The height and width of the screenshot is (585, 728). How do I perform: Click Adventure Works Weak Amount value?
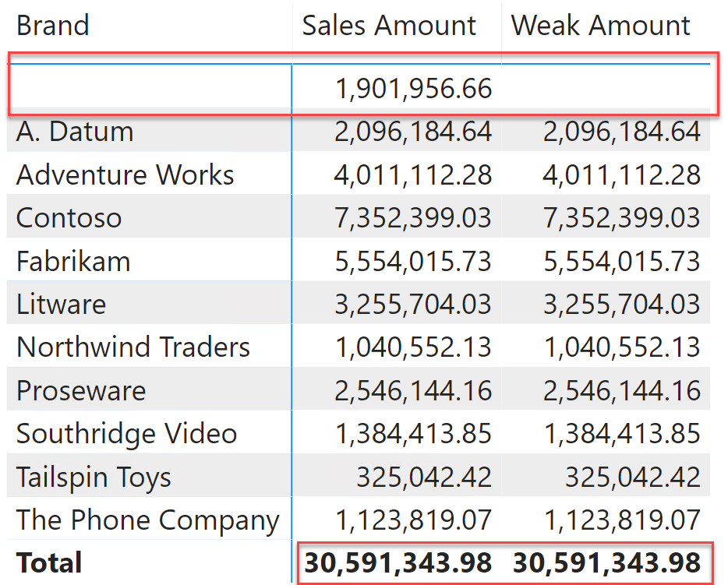(x=622, y=175)
